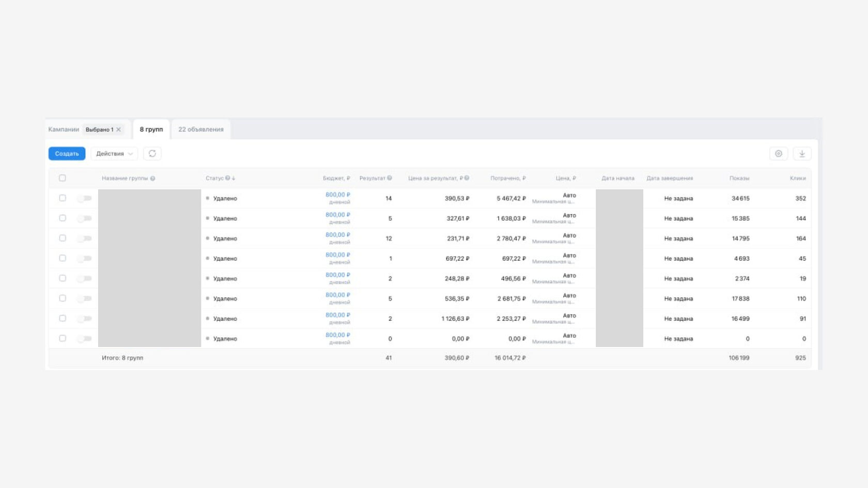Switch to the Кампании tab

coord(64,130)
